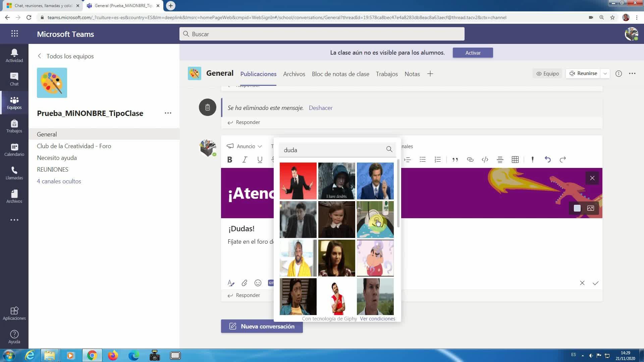The height and width of the screenshot is (362, 644).
Task: Click the duda GIF search field
Action: [332, 150]
